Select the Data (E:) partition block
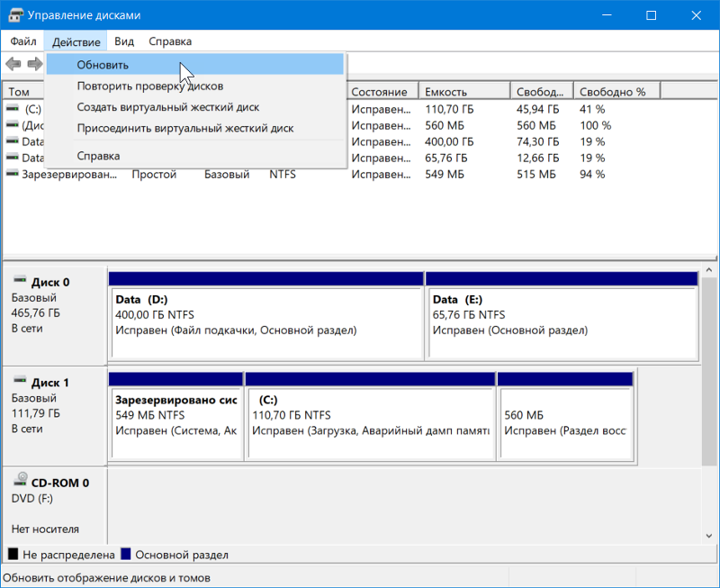This screenshot has height=588, width=720. click(x=562, y=315)
